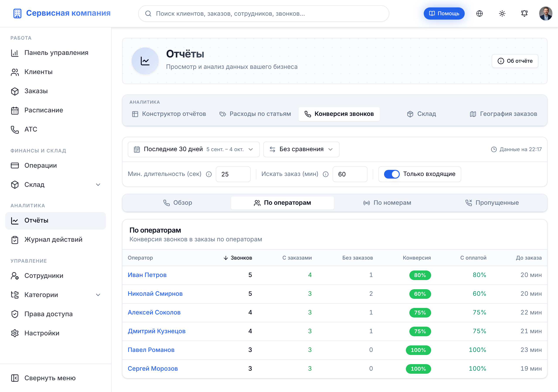Viewport: 558px width, 392px height.
Task: Click the Мин. длительность input with 25
Action: pos(233,174)
